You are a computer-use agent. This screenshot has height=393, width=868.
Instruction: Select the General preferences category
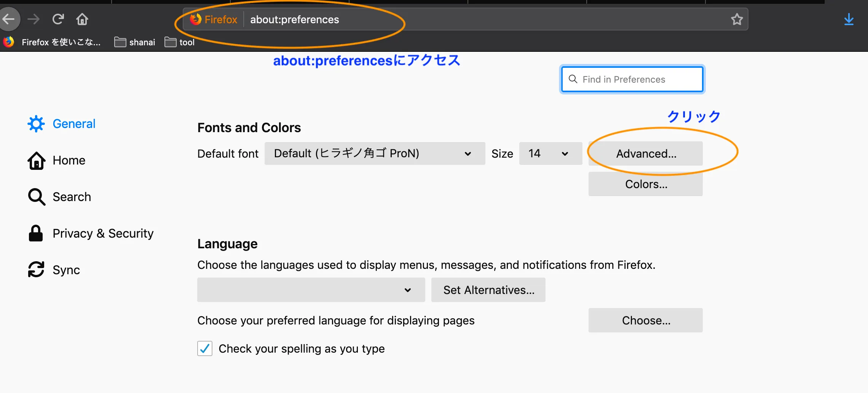pos(62,124)
